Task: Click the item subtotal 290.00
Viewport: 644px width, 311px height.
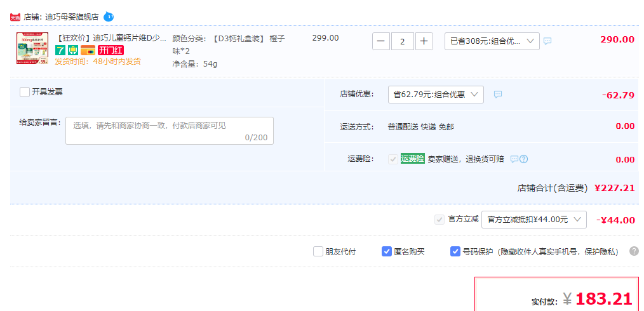Action: click(x=617, y=40)
